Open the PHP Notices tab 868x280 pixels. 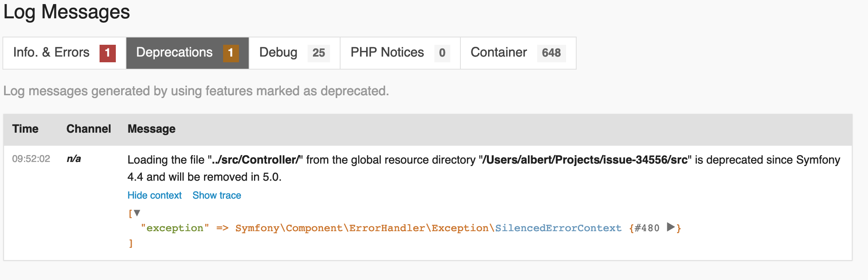point(387,53)
